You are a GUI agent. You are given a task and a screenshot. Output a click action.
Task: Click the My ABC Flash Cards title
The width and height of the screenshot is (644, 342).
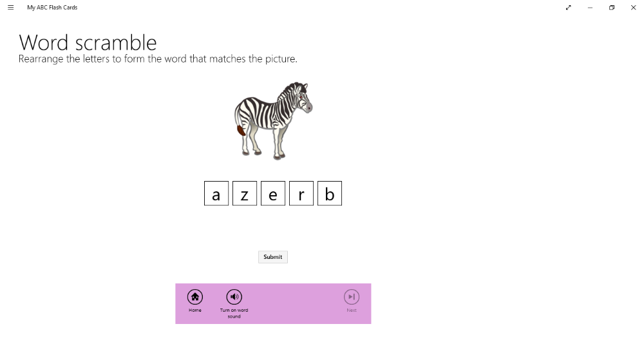[x=52, y=7]
